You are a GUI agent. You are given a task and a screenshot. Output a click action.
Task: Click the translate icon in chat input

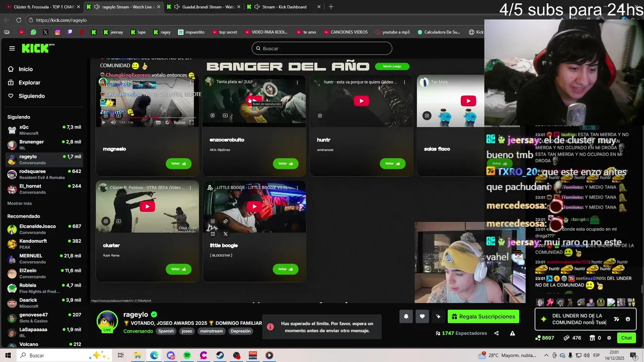pyautogui.click(x=616, y=319)
